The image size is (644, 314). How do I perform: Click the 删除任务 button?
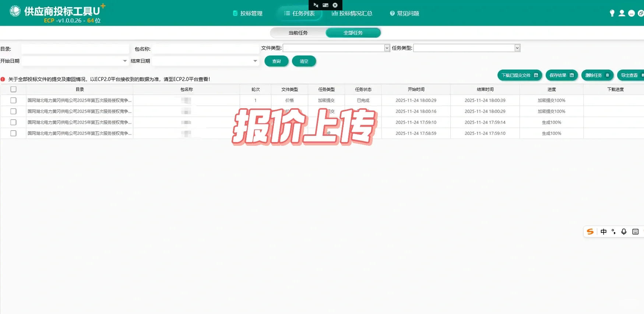point(597,75)
